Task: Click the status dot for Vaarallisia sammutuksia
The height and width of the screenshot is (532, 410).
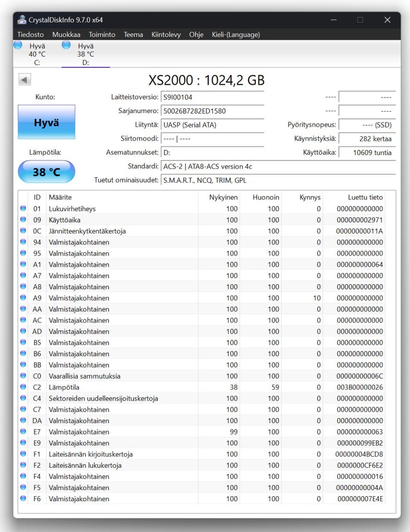Action: [x=23, y=376]
